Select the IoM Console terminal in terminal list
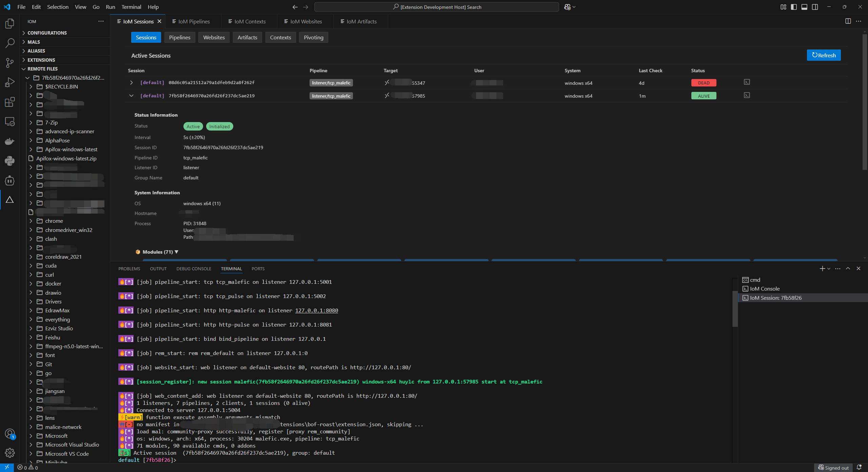The height and width of the screenshot is (472, 868). click(x=764, y=289)
